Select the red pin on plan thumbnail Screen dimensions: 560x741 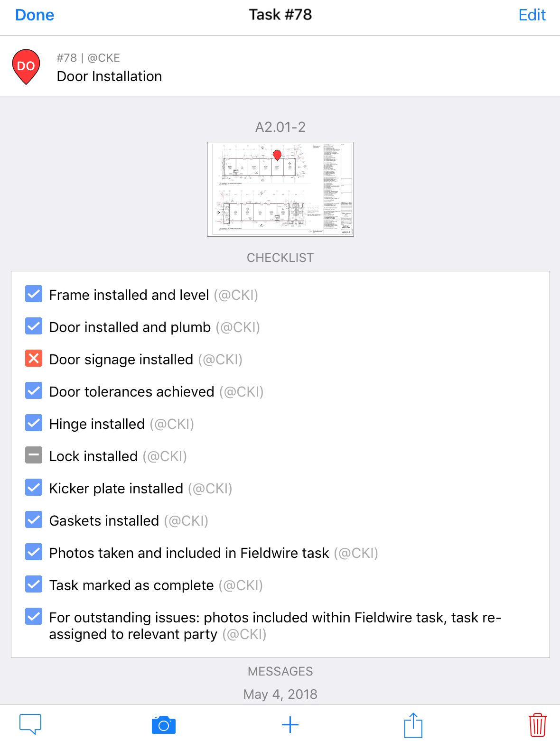click(x=278, y=155)
